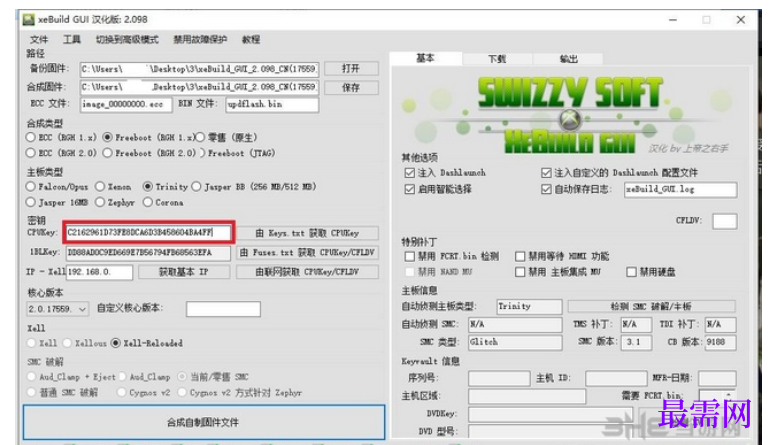This screenshot has height=445, width=770.
Task: Click the CB 版本 9188 field
Action: coord(720,342)
